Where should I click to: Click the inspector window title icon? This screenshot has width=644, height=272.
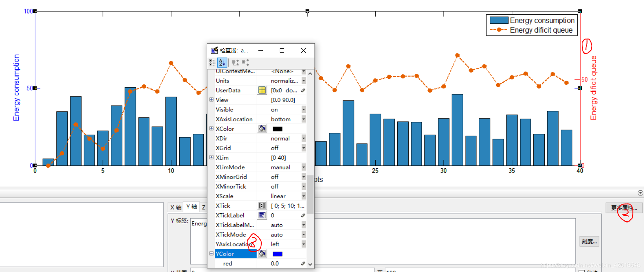pos(214,51)
